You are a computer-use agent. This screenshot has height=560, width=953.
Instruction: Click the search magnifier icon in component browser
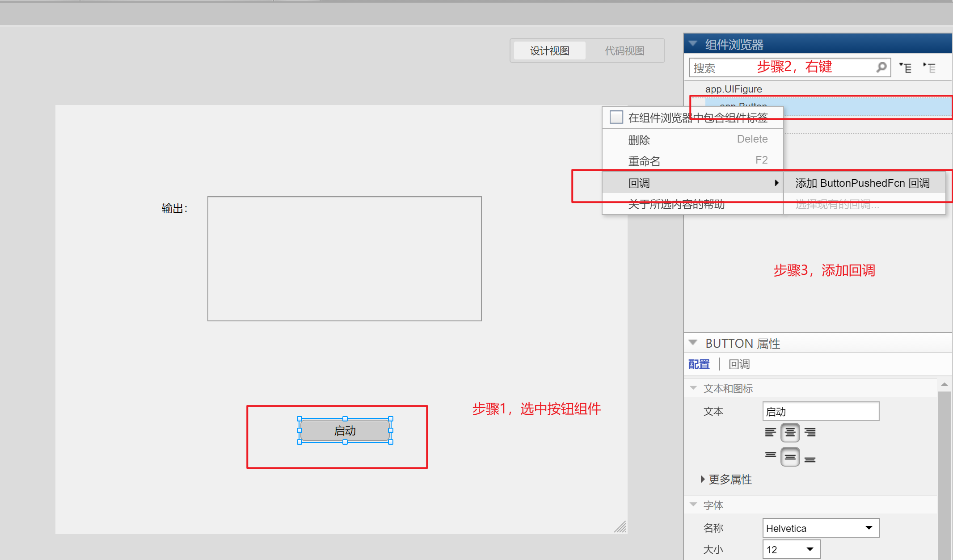click(x=881, y=67)
